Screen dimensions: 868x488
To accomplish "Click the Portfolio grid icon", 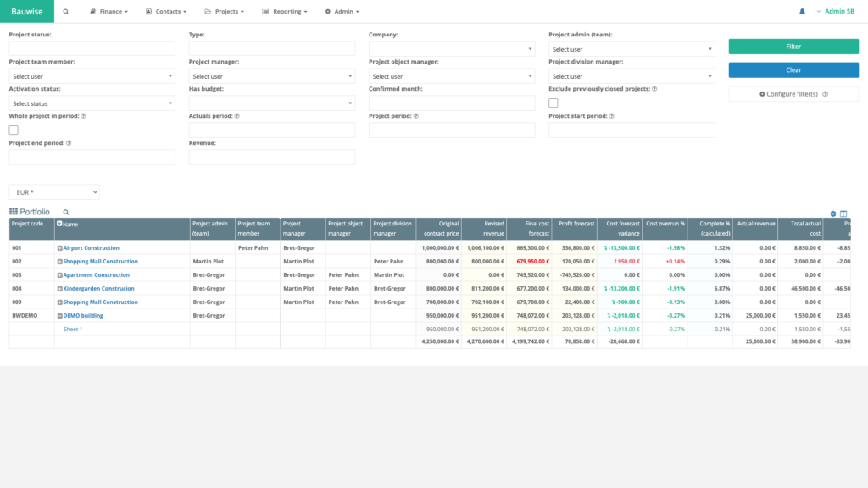I will pos(14,211).
